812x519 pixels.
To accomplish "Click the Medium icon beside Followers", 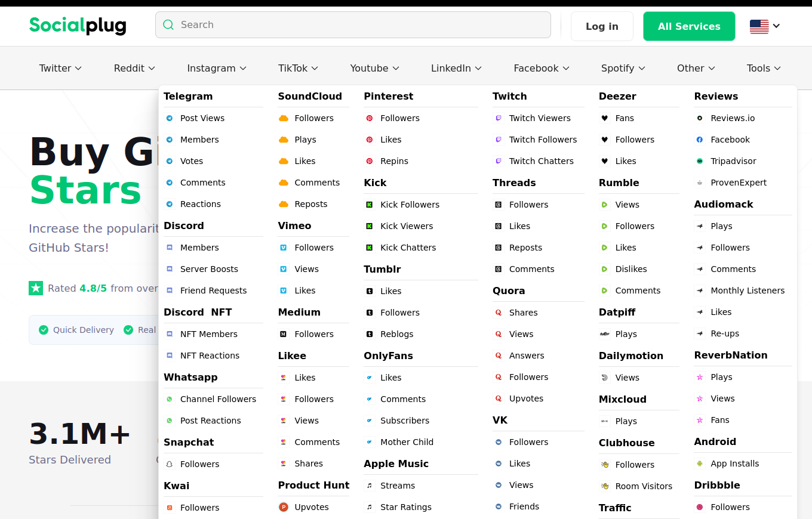I will click(x=284, y=334).
